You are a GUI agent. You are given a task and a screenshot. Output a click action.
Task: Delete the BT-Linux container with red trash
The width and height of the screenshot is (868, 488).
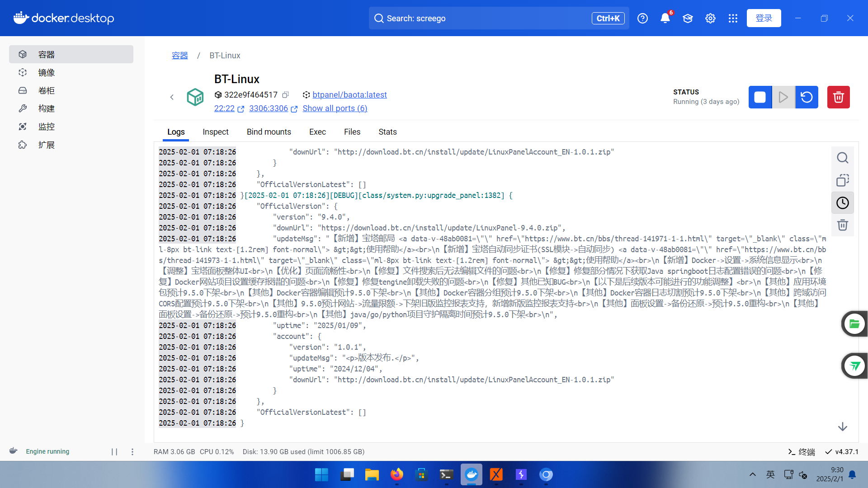coord(839,97)
